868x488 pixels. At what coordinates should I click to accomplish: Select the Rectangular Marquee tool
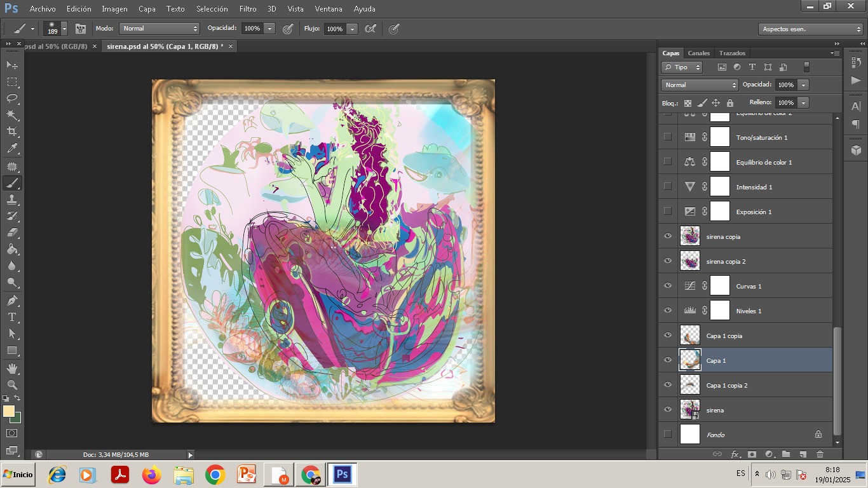tap(12, 82)
